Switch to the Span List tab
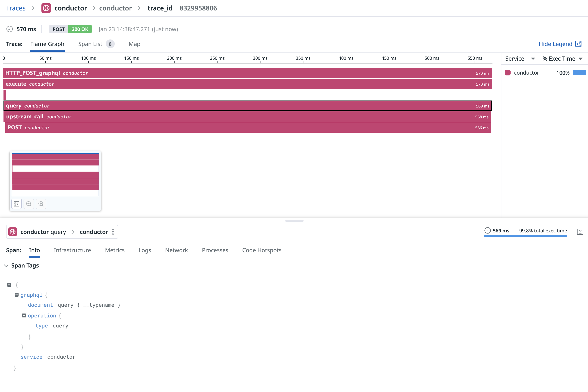588x392 pixels. point(90,44)
